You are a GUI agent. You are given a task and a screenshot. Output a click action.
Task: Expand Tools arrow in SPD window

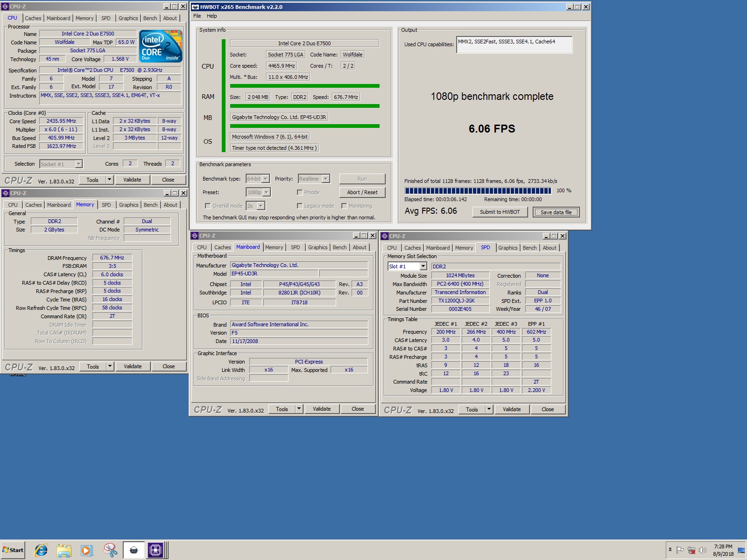coord(489,409)
